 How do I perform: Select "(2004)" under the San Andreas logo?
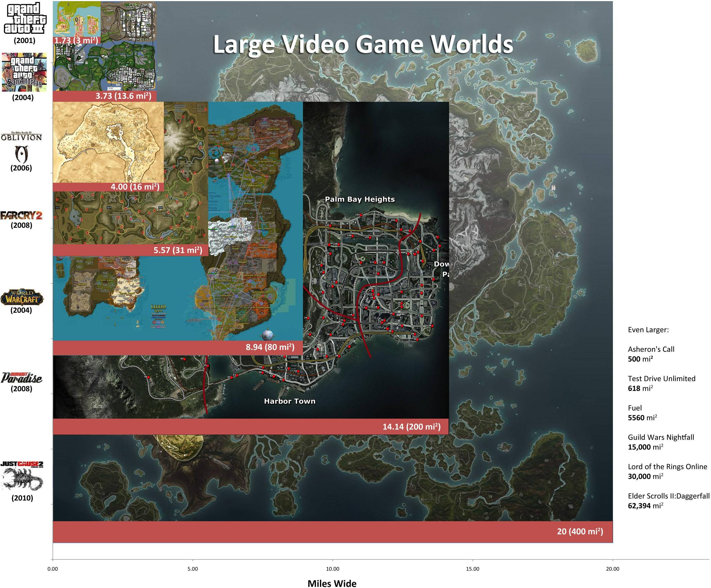(x=23, y=98)
